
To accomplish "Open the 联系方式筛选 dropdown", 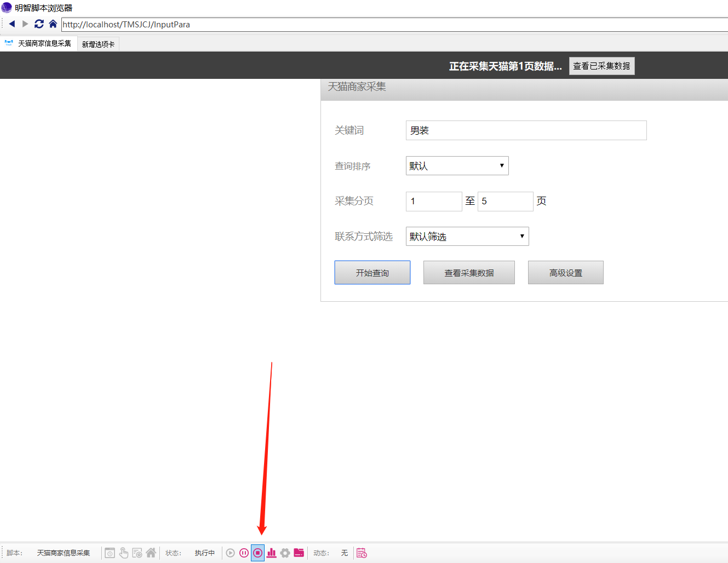I will 467,237.
